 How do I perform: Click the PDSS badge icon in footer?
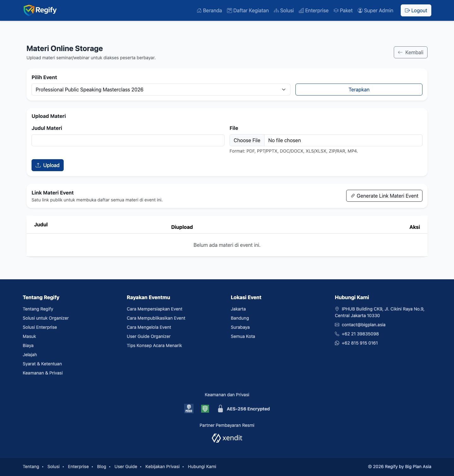[189, 409]
